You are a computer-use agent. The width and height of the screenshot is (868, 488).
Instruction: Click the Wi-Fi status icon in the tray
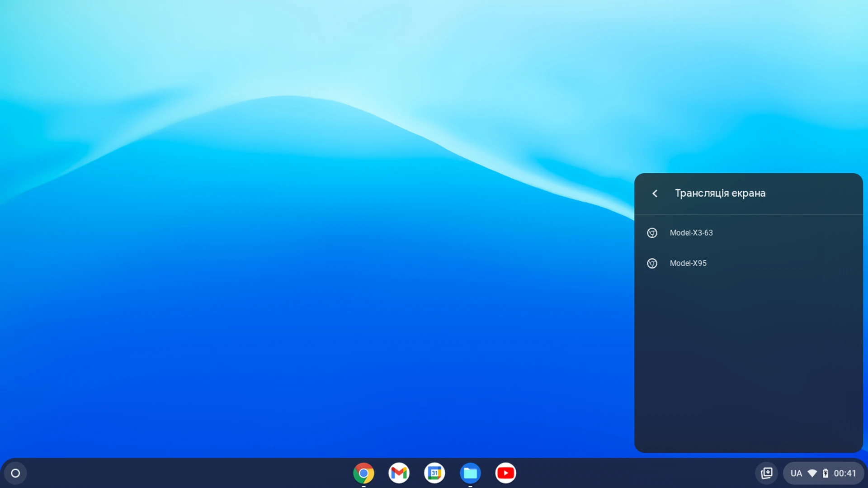pos(811,473)
